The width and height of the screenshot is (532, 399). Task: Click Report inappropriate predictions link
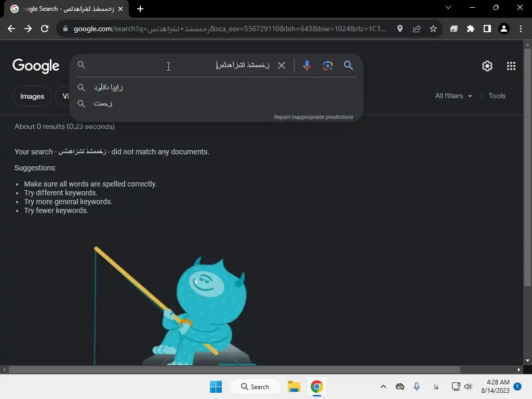pyautogui.click(x=313, y=117)
